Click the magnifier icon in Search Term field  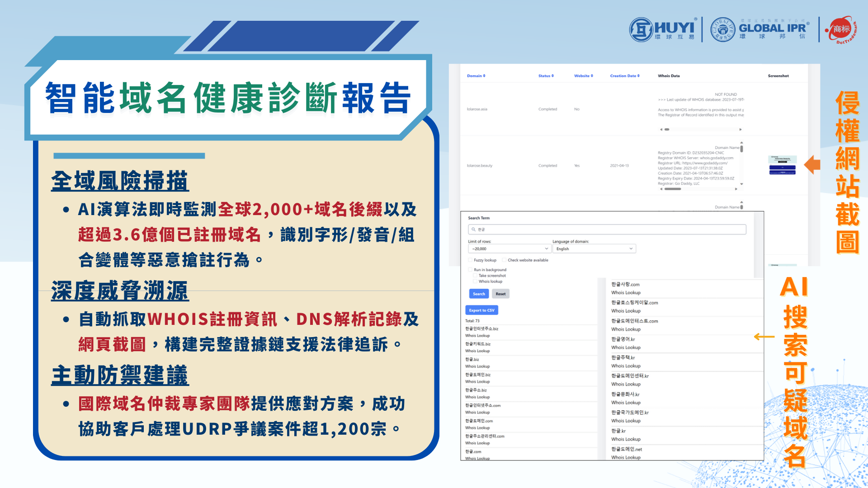point(473,230)
